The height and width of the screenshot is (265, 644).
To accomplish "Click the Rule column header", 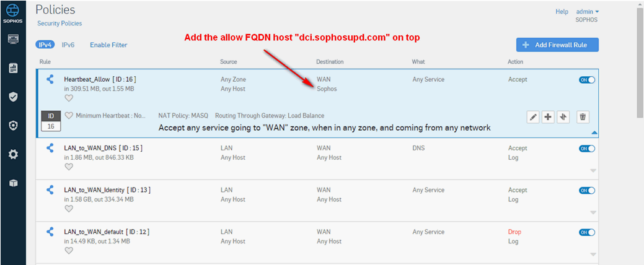I will tap(45, 62).
